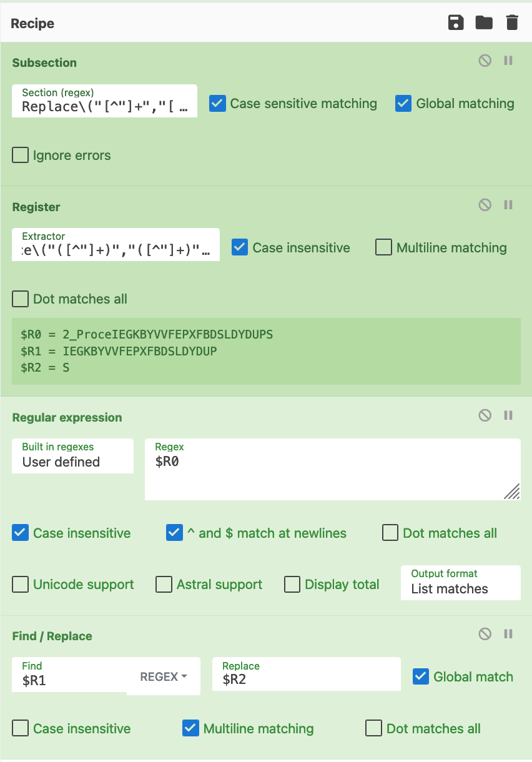Screen dimensions: 532x762
Task: Pause the Subsection step
Action: click(x=508, y=60)
